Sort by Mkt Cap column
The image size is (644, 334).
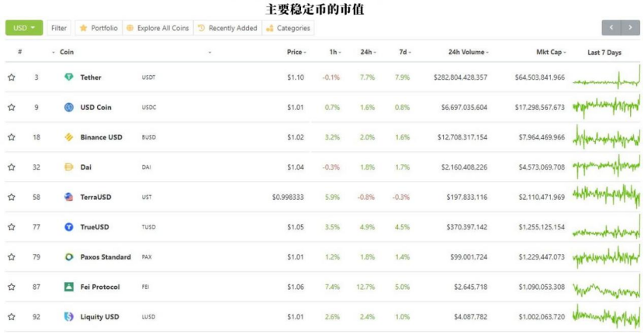tap(551, 52)
